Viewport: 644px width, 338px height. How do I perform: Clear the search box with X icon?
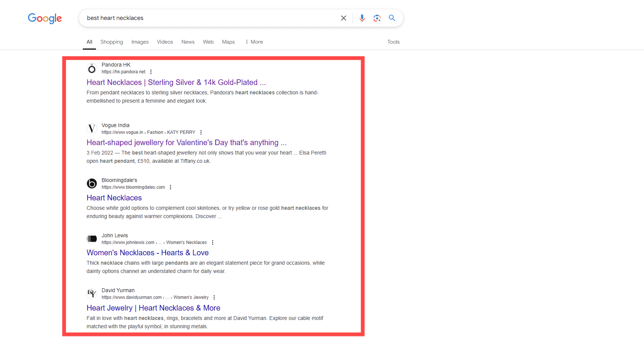[343, 18]
